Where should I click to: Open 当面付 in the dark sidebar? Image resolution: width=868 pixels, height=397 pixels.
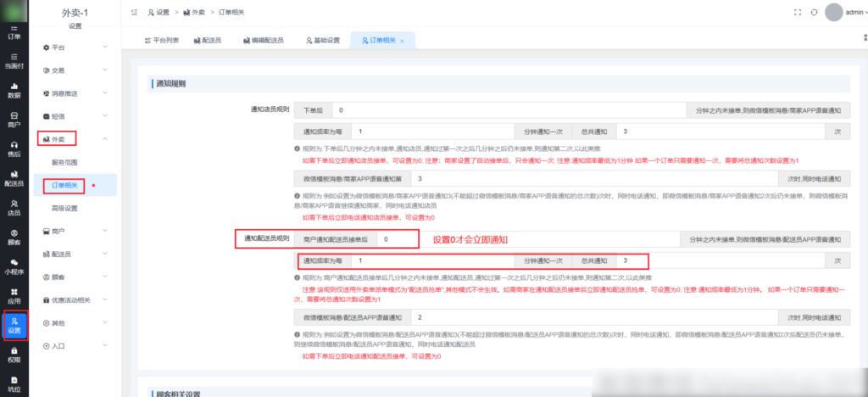(14, 60)
